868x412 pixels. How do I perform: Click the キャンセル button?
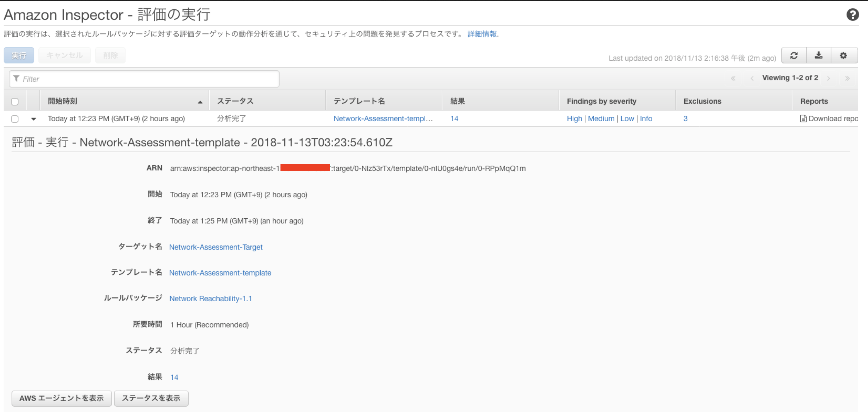[65, 55]
